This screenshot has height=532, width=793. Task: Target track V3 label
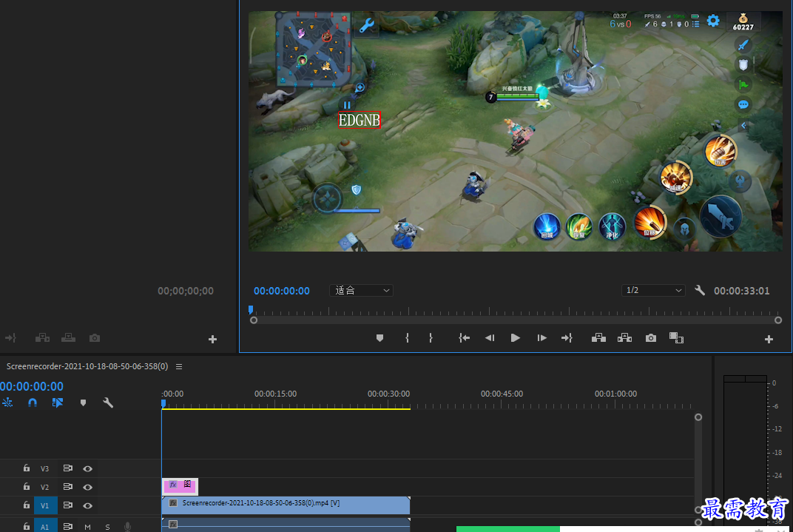45,469
